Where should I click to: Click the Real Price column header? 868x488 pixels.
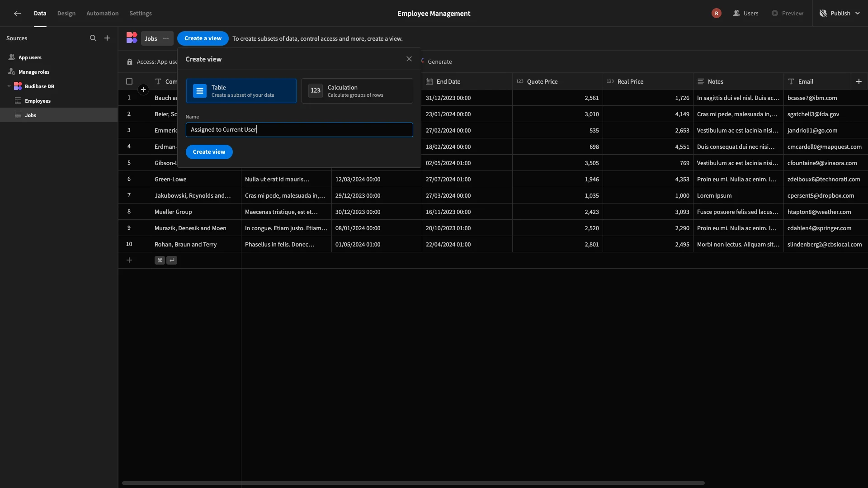(x=648, y=81)
